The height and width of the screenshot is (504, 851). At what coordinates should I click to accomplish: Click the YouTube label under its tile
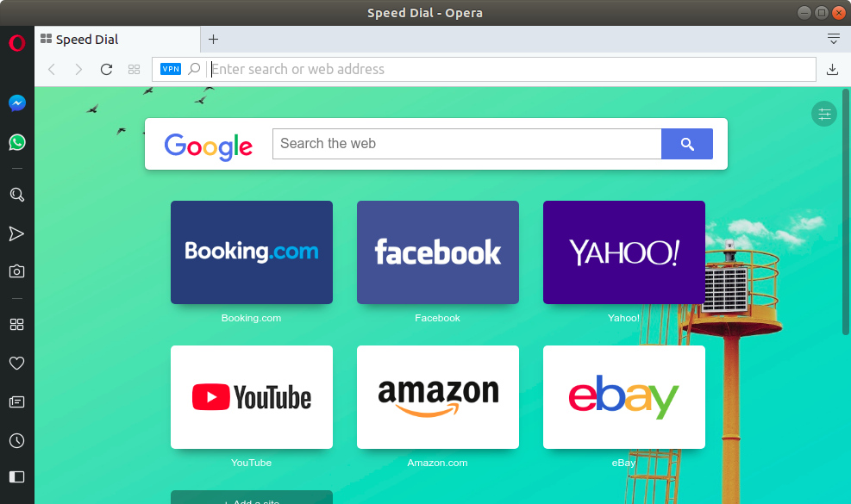point(251,463)
